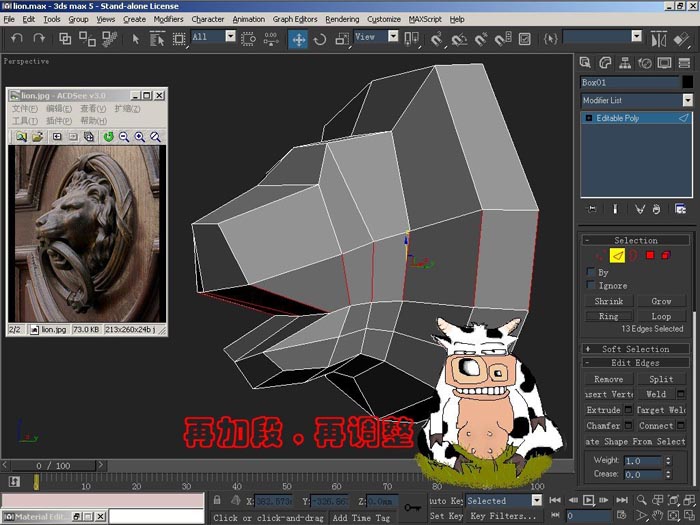The width and height of the screenshot is (700, 525).
Task: Activate the Select and Move tool
Action: pos(298,39)
